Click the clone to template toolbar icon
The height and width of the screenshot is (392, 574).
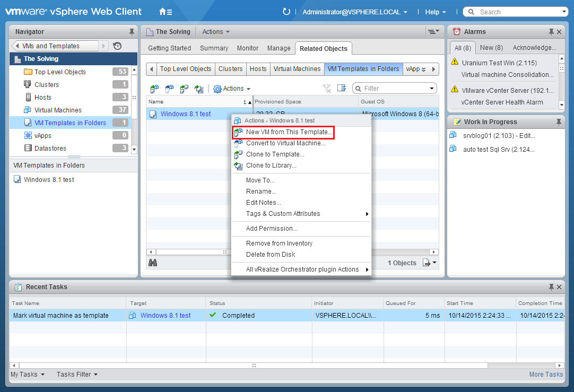(184, 89)
